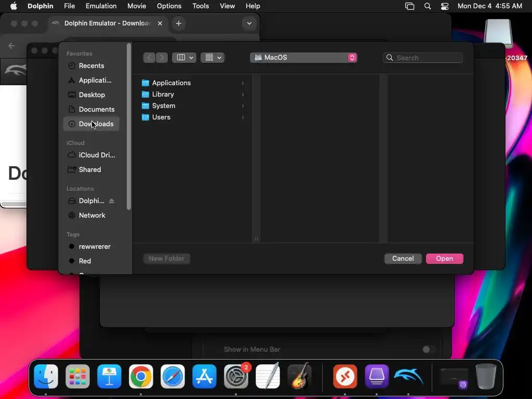Go back in the file dialog
Viewport: 532px width, 399px height.
149,58
